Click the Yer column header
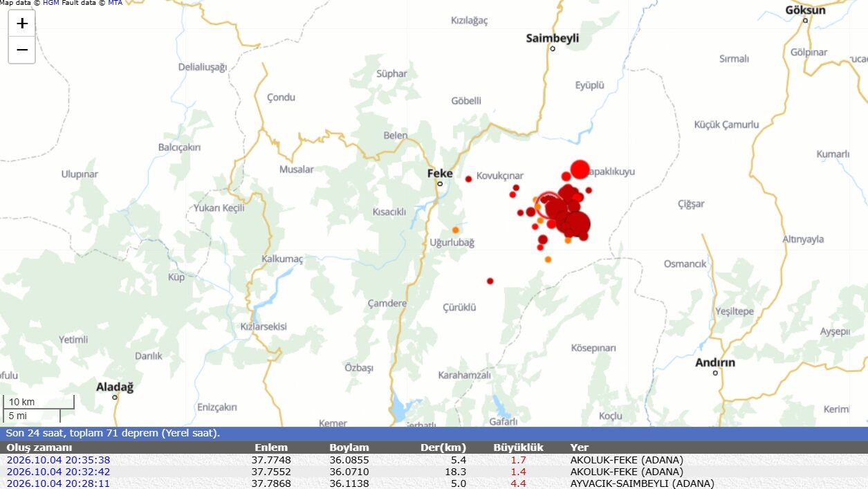Viewport: 868px width, 489px height. pos(579,448)
